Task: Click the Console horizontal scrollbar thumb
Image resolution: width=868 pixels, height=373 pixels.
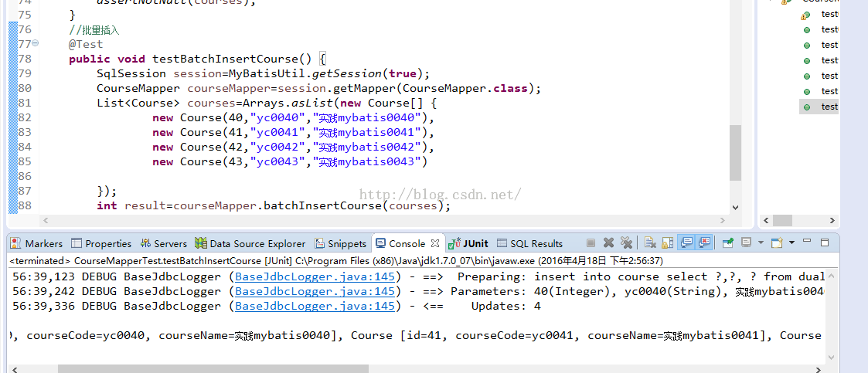Action: pos(213,368)
